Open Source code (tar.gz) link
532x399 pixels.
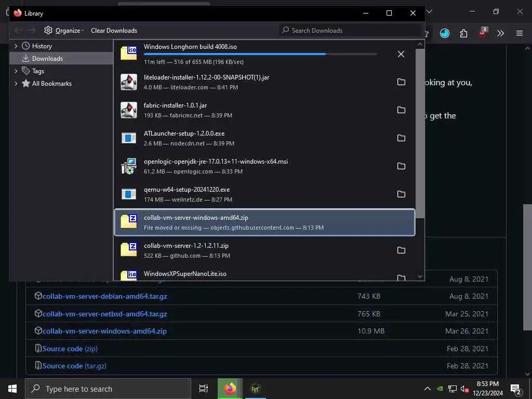[74, 366]
